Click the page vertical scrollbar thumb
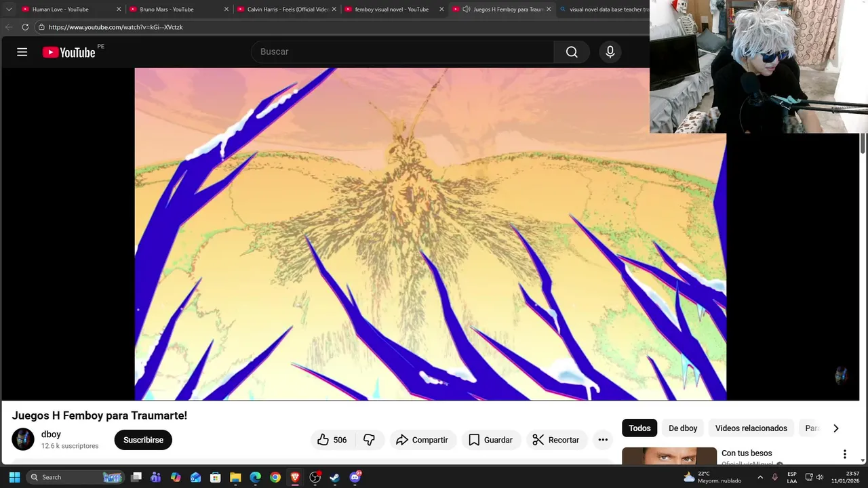 pyautogui.click(x=863, y=144)
